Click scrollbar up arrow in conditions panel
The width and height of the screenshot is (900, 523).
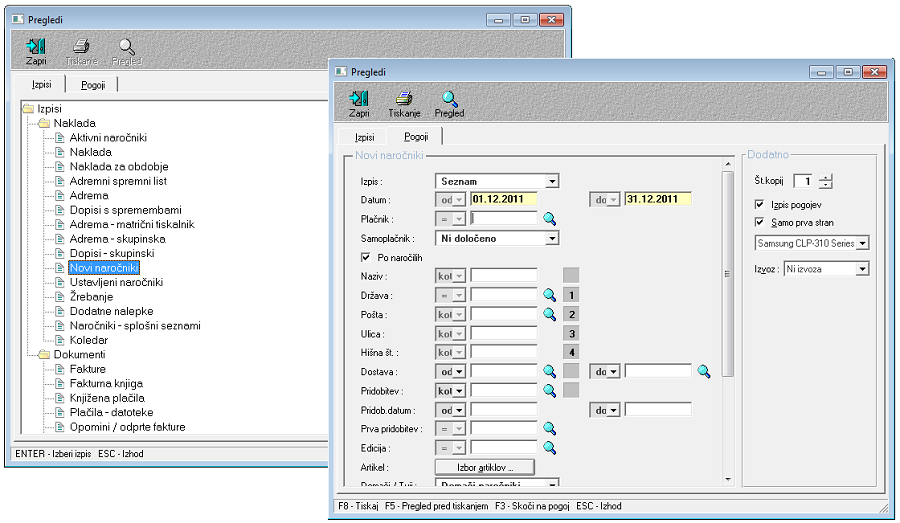(x=728, y=164)
